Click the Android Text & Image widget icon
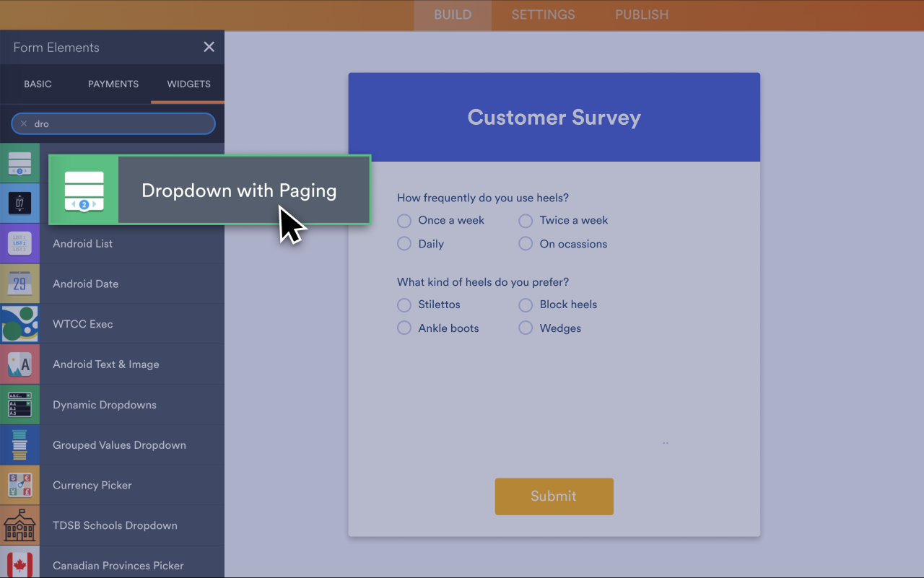The width and height of the screenshot is (924, 578). pyautogui.click(x=20, y=364)
